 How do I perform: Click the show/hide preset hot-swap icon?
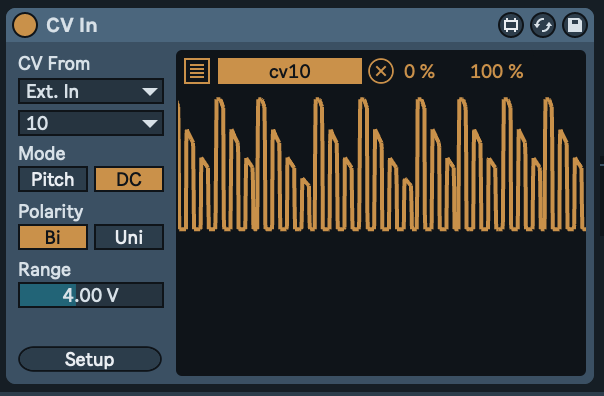pos(511,25)
